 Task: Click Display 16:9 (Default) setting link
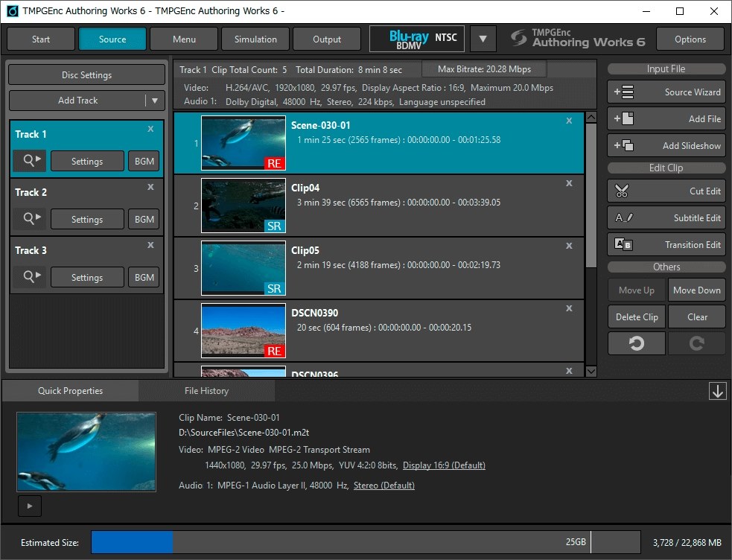coord(444,465)
